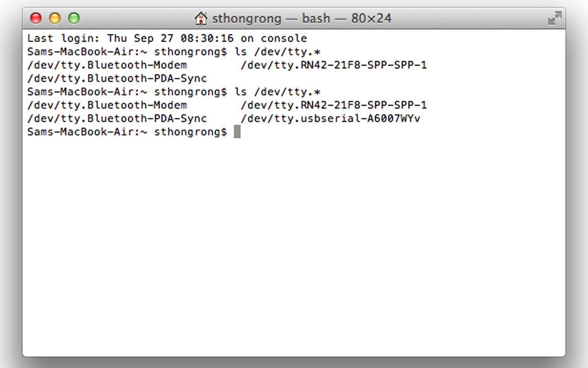Viewport: 588px width, 368px height.
Task: Click the window title 'sthongrong — bash — 80×24'
Action: [x=302, y=18]
